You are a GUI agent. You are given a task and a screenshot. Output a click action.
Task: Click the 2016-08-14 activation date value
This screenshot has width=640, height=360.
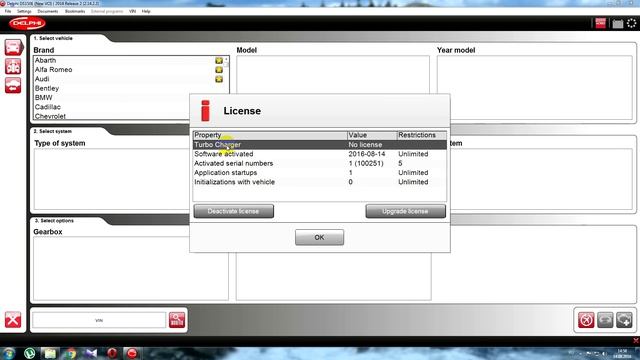pyautogui.click(x=367, y=154)
